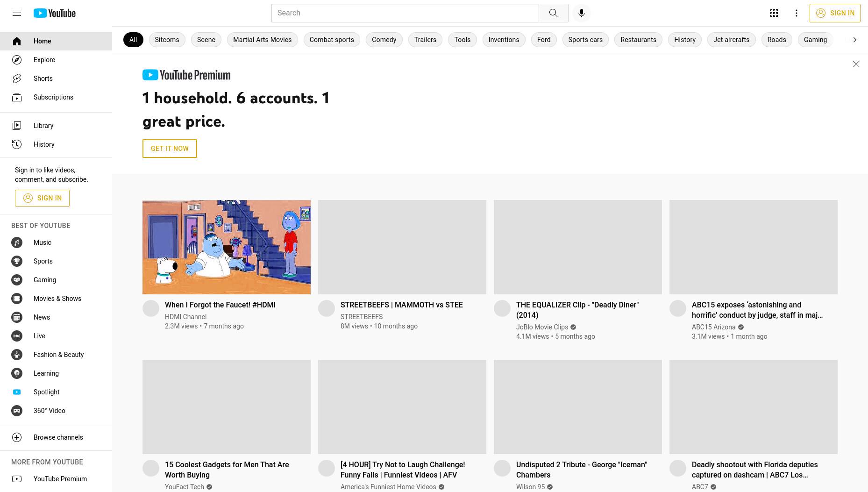Viewport: 868px width, 492px height.
Task: Click HDMI Channel avatar circle
Action: 151,308
